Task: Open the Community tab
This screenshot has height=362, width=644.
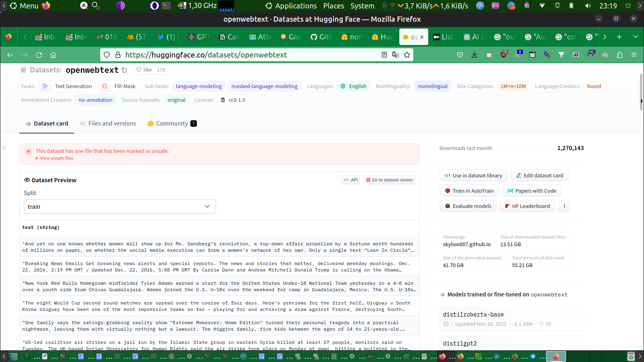Action: point(172,123)
